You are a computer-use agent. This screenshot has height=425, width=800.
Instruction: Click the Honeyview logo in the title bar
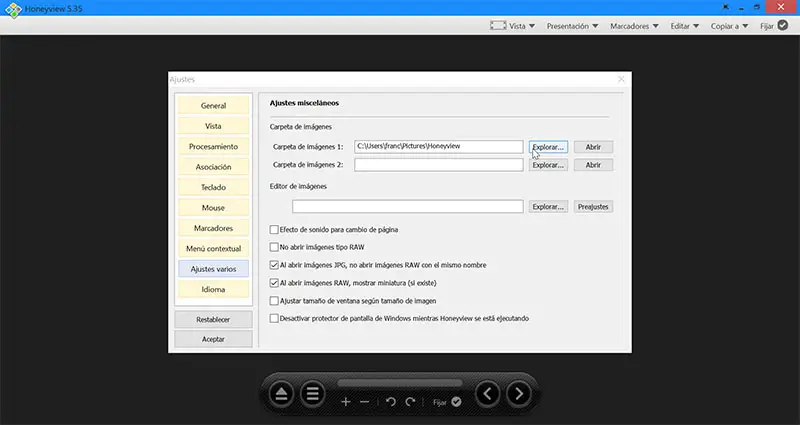point(13,9)
